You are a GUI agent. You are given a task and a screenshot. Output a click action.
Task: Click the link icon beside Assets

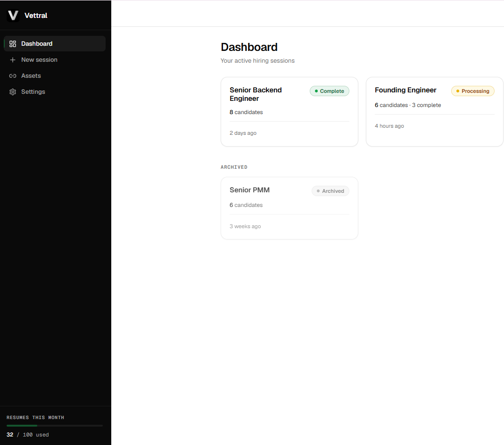[x=13, y=76]
